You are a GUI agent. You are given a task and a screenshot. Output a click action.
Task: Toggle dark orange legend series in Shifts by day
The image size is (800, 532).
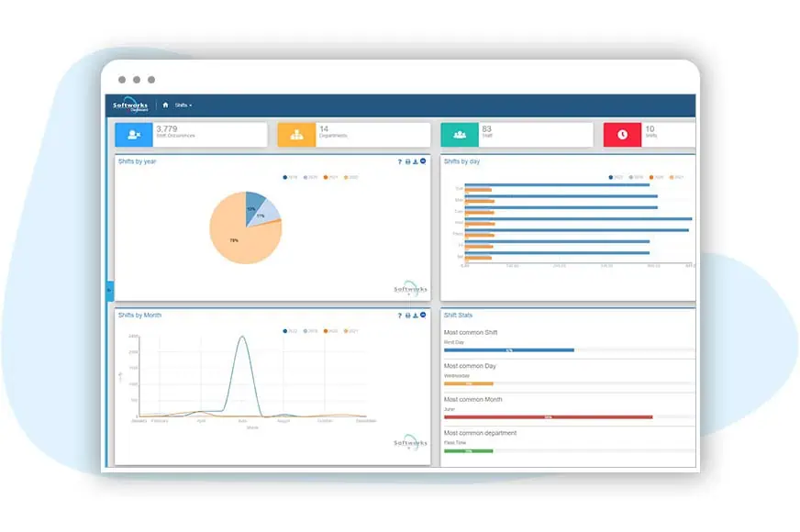(x=657, y=178)
